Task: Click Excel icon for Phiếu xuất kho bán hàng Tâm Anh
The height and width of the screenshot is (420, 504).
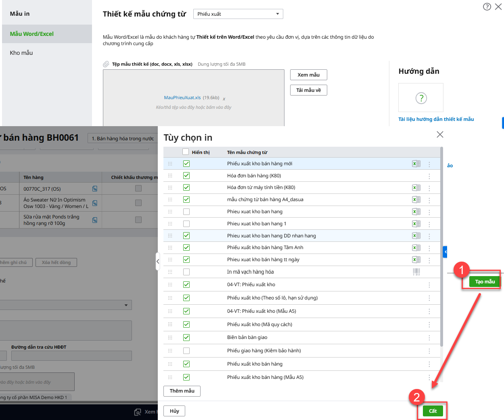Action: pyautogui.click(x=416, y=248)
